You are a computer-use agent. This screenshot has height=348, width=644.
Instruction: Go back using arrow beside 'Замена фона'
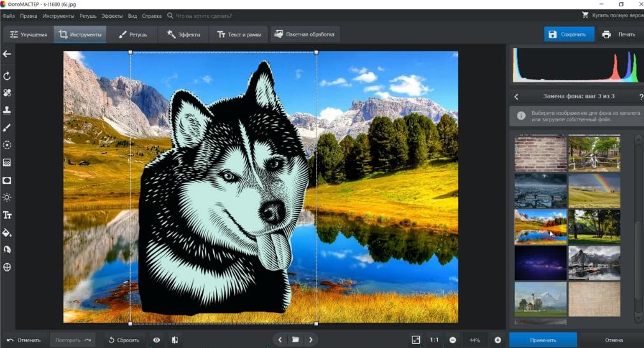click(516, 96)
